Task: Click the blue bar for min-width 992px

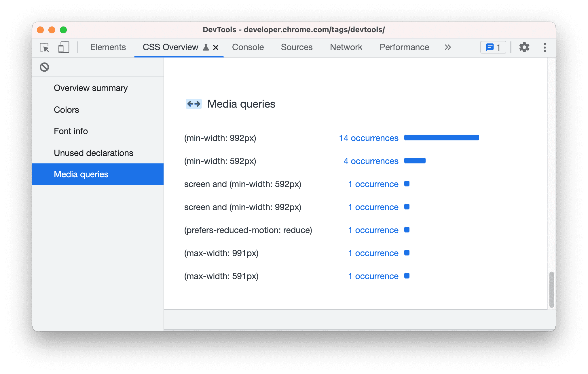Action: (x=443, y=138)
